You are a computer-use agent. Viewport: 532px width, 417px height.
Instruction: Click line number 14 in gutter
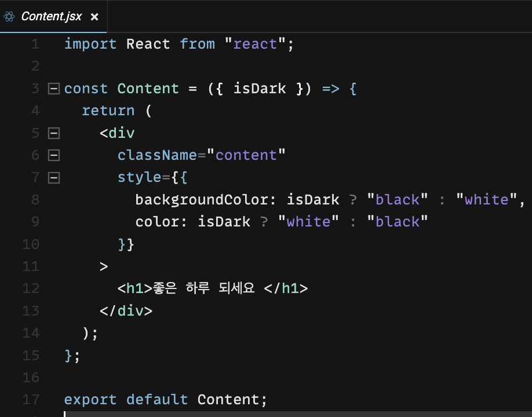pos(31,333)
